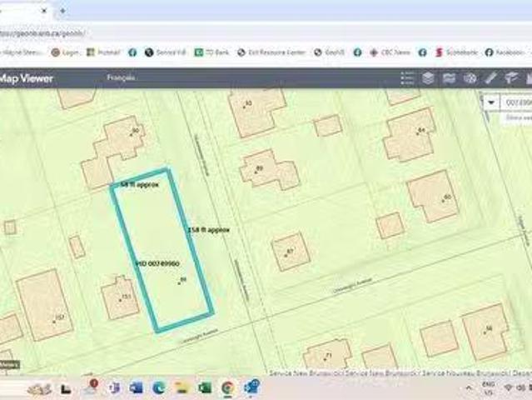Click the Service New Brunswick attribution text

(400, 372)
